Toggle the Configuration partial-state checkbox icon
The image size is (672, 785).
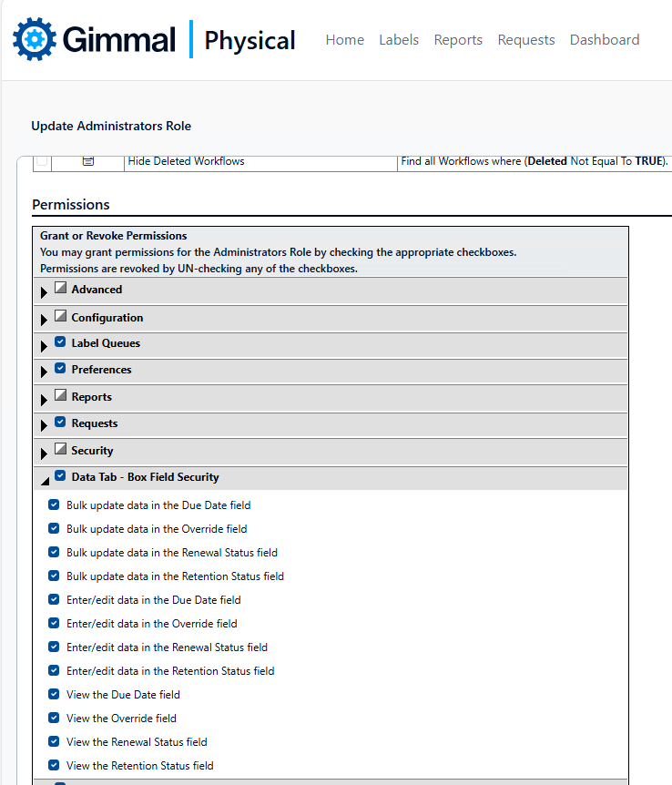click(61, 315)
